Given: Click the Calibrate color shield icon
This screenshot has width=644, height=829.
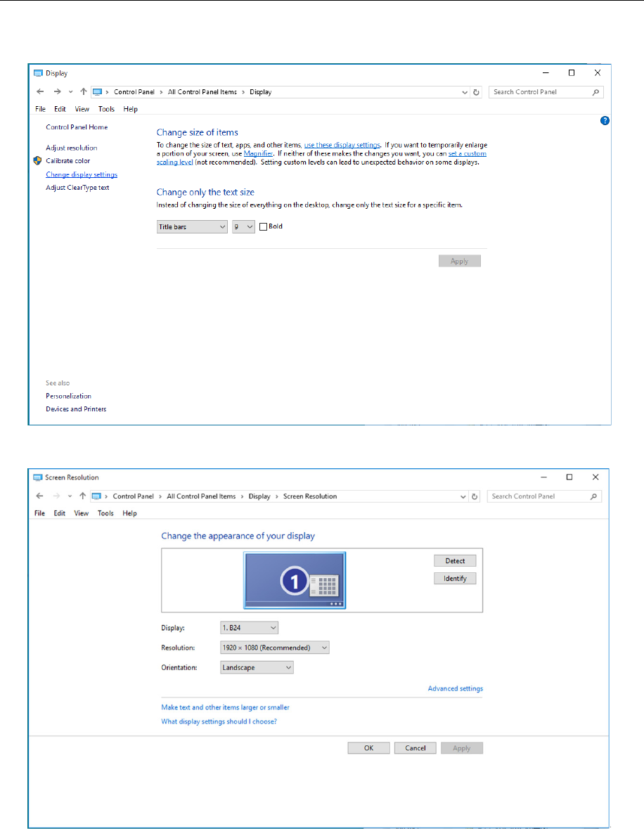Looking at the screenshot, I should coord(38,161).
